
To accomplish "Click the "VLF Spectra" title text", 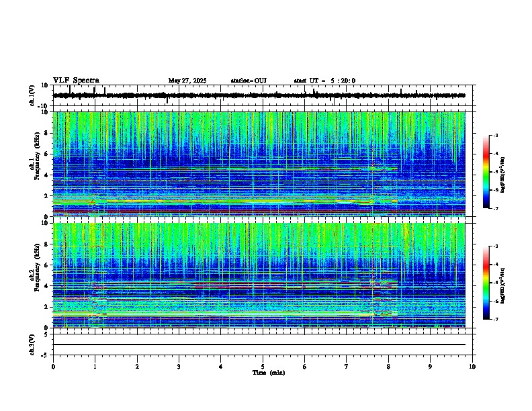I will pyautogui.click(x=76, y=81).
